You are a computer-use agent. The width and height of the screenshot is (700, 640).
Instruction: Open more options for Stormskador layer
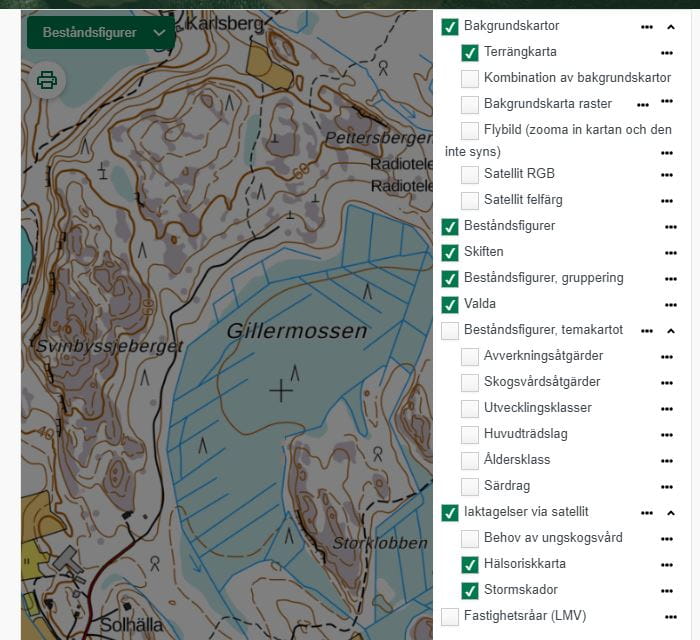point(667,590)
